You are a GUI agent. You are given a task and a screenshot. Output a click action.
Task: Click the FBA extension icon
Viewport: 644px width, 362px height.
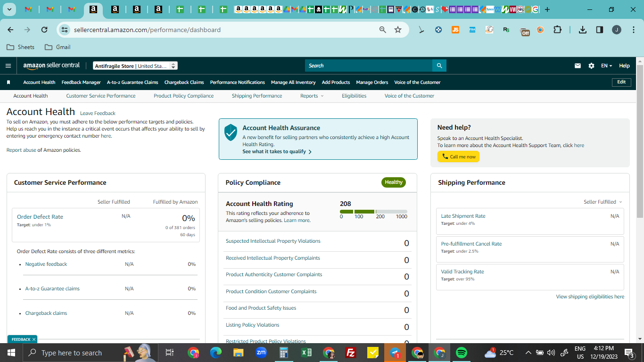(x=472, y=30)
